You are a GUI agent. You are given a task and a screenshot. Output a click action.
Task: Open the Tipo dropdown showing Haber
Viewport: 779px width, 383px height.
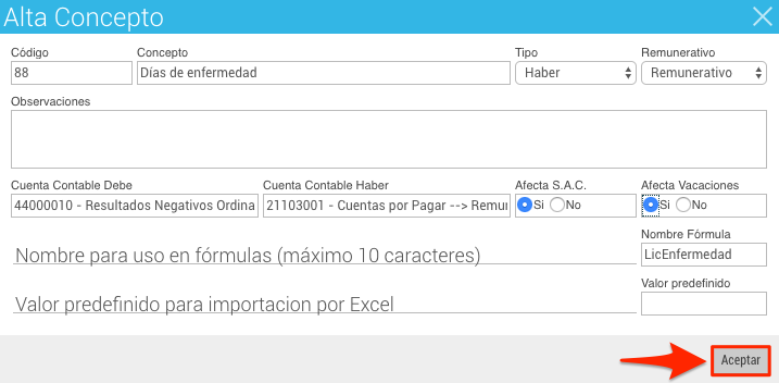(576, 73)
